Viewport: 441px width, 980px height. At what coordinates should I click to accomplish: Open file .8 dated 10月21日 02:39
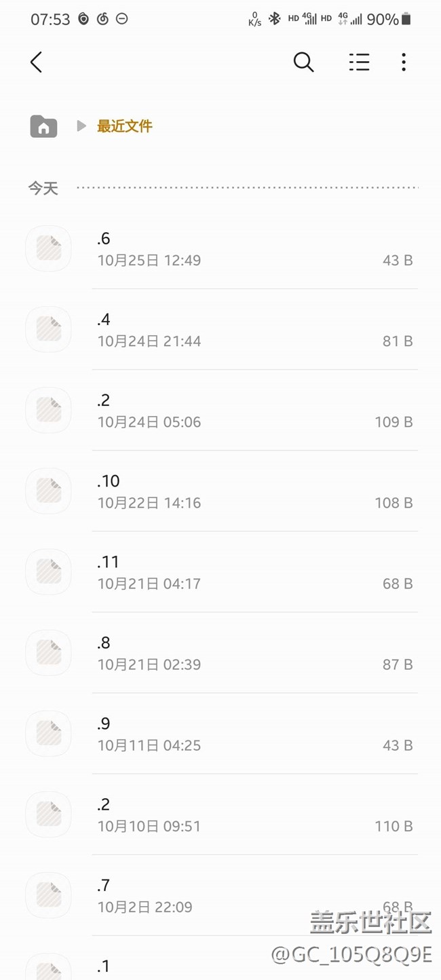254,652
